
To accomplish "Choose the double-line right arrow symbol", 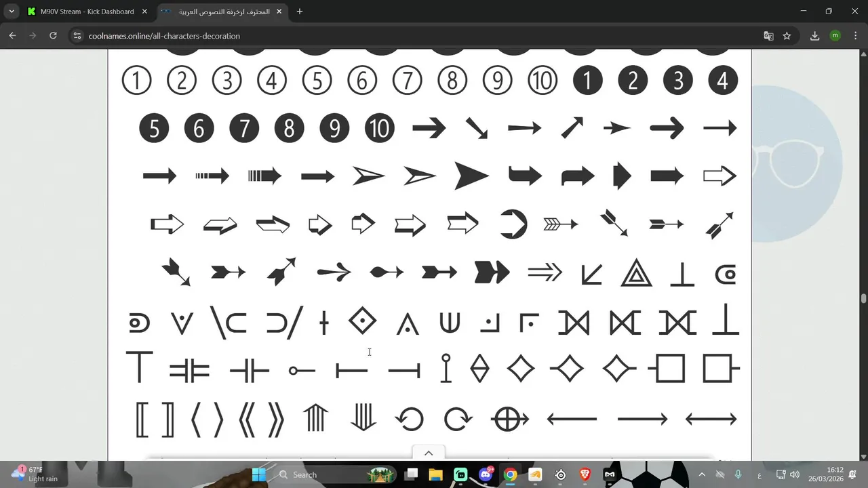I will coord(545,272).
